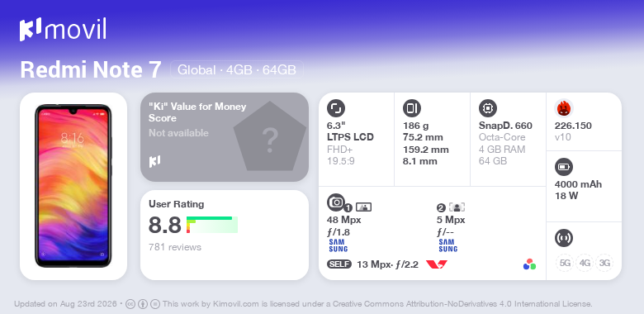644x314 pixels.
Task: Click the Kimovil logo at top left
Action: pos(63,29)
